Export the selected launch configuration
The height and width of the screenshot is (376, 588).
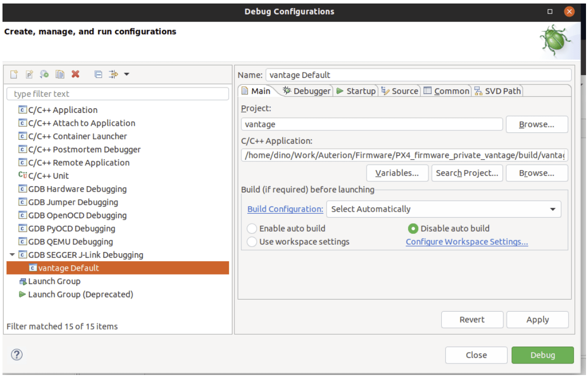coord(44,74)
